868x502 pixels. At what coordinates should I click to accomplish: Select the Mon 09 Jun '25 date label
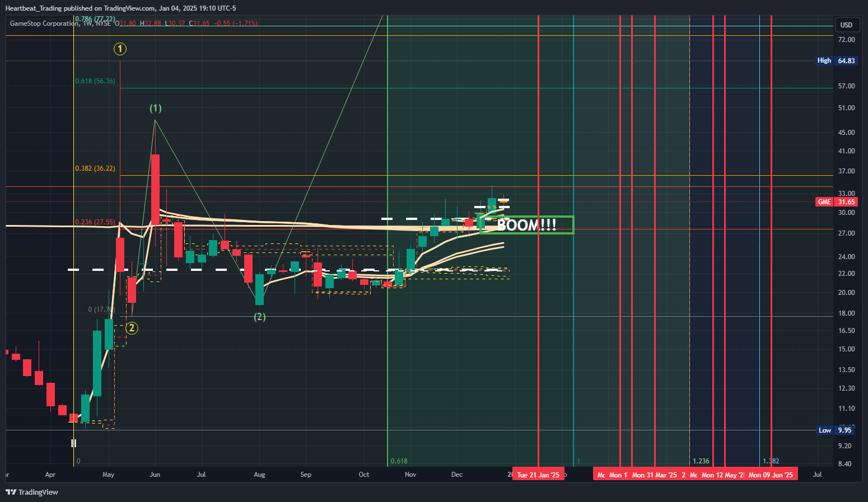771,475
